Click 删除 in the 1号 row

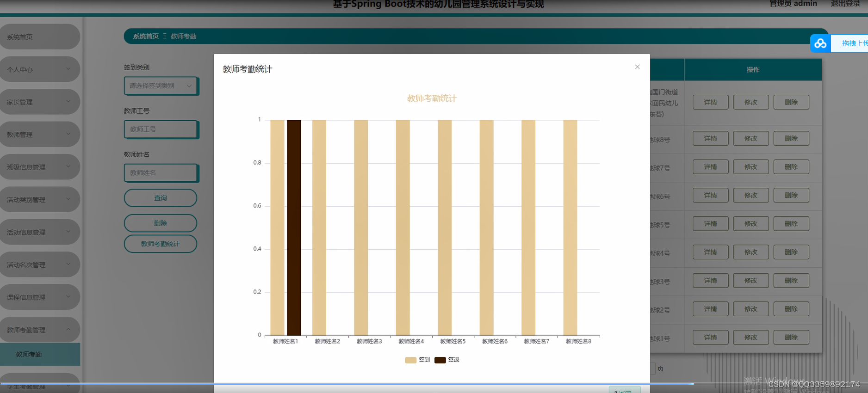click(791, 338)
